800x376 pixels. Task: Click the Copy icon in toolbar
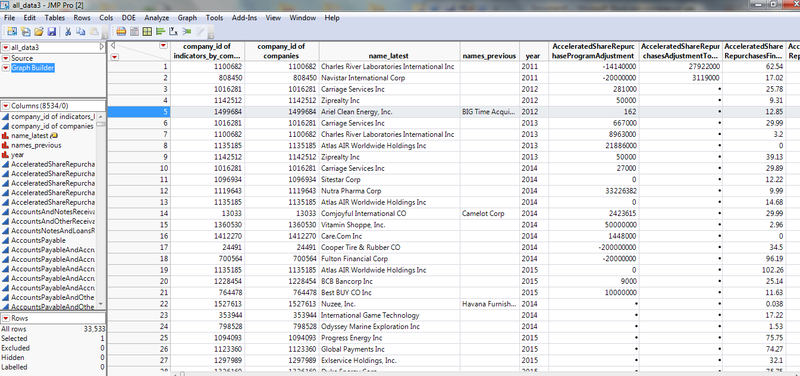pyautogui.click(x=81, y=32)
